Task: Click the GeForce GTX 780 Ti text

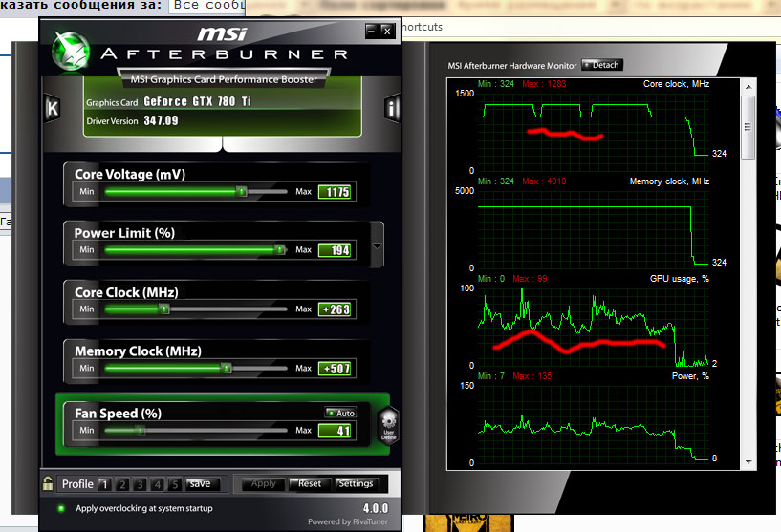Action: click(197, 101)
